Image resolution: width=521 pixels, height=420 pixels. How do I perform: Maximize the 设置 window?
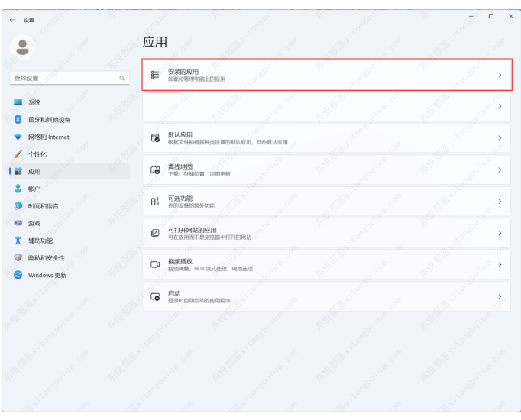490,16
